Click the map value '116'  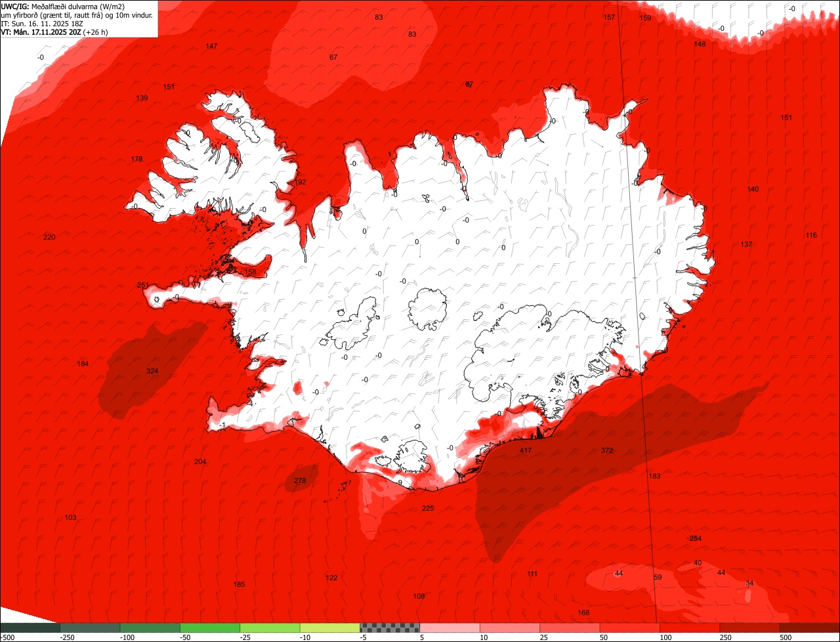pos(811,235)
